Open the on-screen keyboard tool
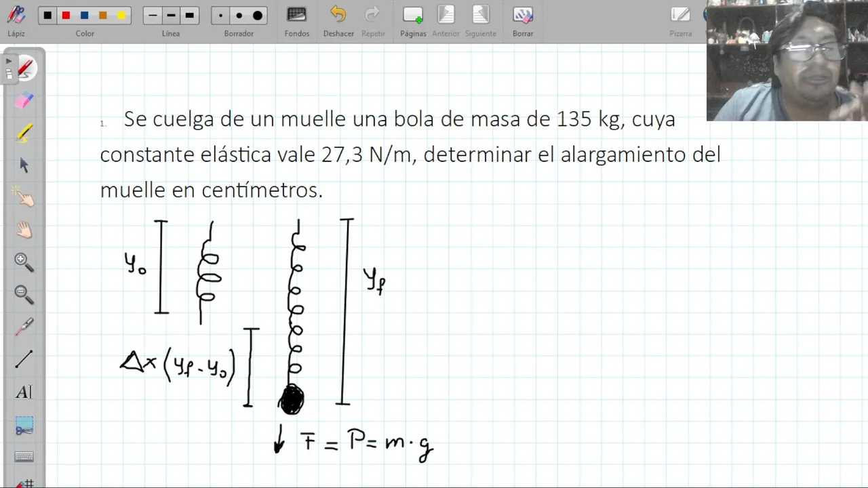Screen dimensions: 868x488 tap(24, 457)
